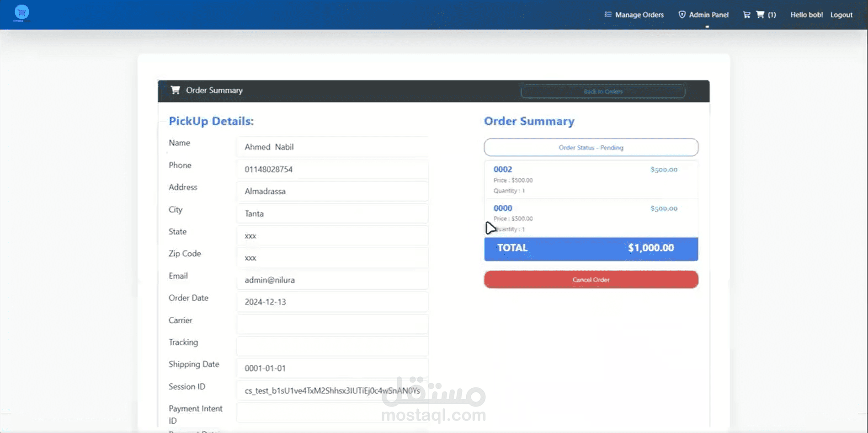
Task: Click the State input field
Action: tap(332, 235)
